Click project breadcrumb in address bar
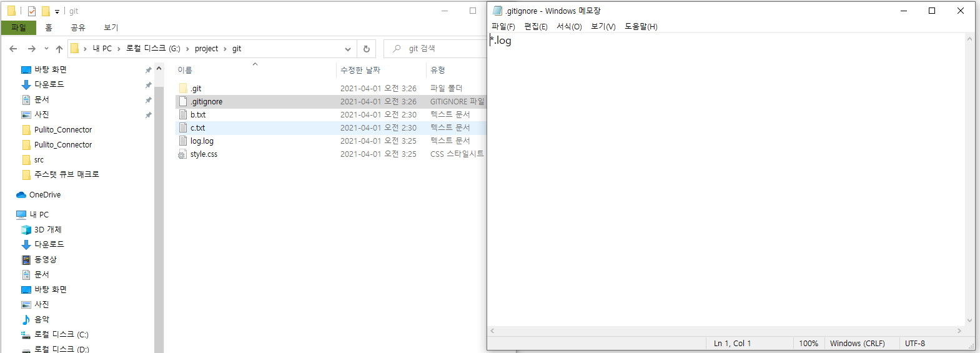 tap(206, 49)
